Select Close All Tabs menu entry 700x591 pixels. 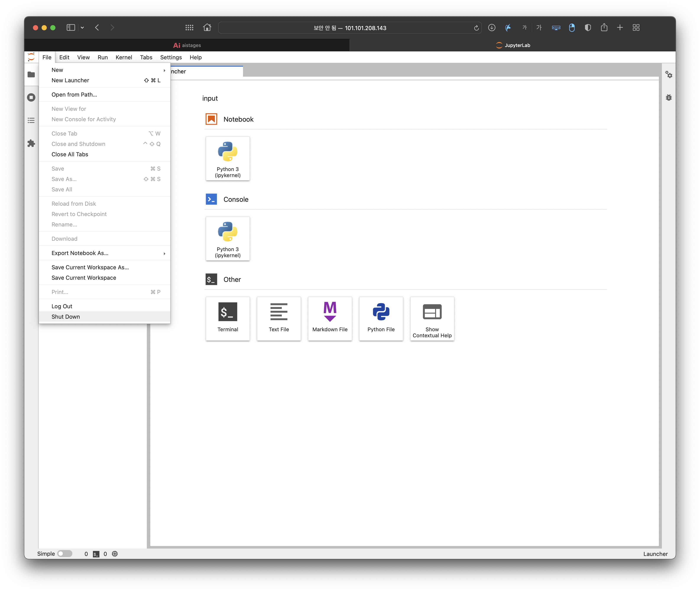point(105,154)
